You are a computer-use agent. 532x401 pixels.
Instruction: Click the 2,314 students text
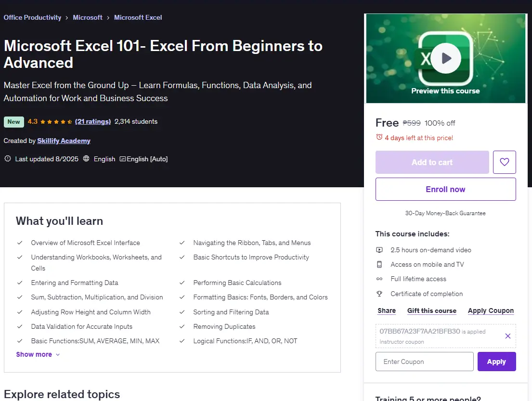click(x=136, y=121)
